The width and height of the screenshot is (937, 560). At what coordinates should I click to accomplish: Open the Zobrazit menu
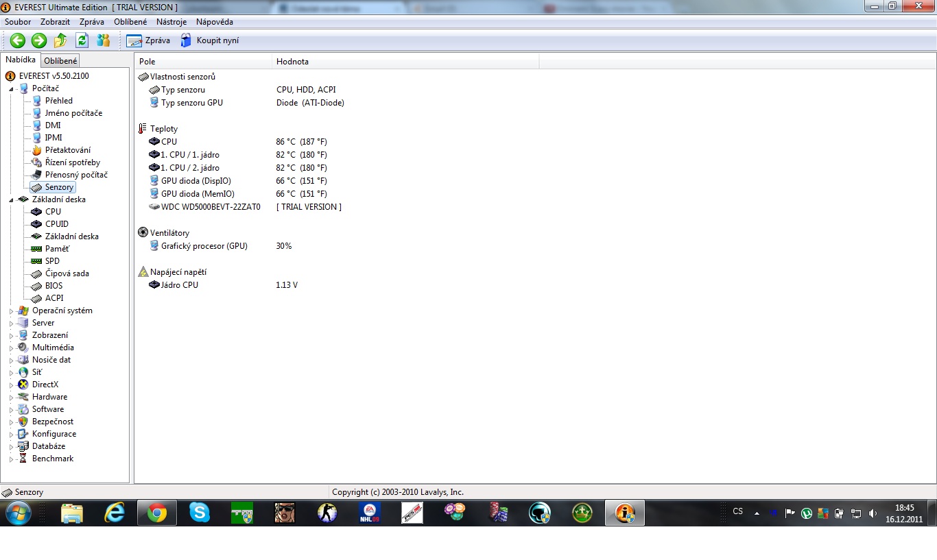(x=55, y=22)
